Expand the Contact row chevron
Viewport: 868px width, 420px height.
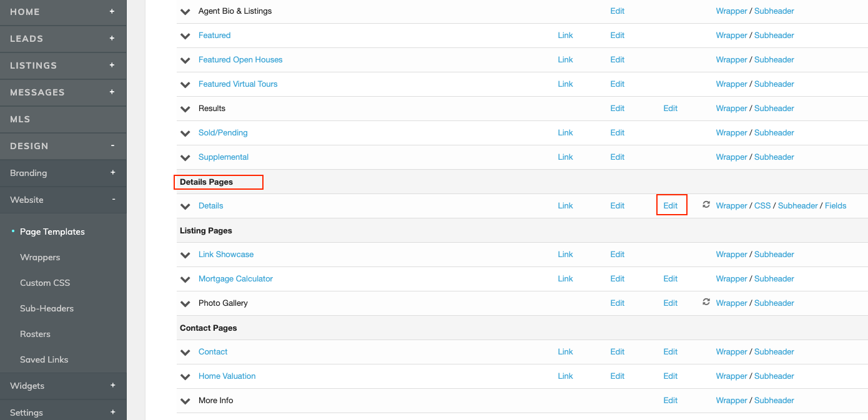tap(185, 351)
